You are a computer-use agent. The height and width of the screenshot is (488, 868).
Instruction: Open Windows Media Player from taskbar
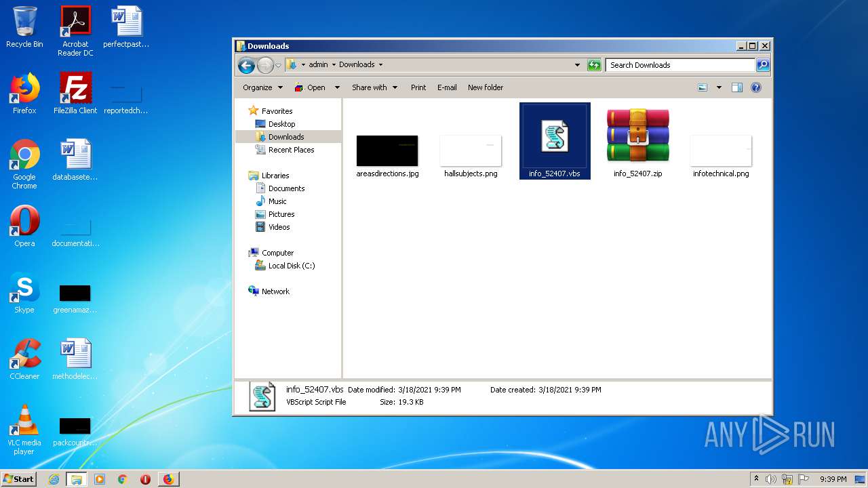point(100,479)
